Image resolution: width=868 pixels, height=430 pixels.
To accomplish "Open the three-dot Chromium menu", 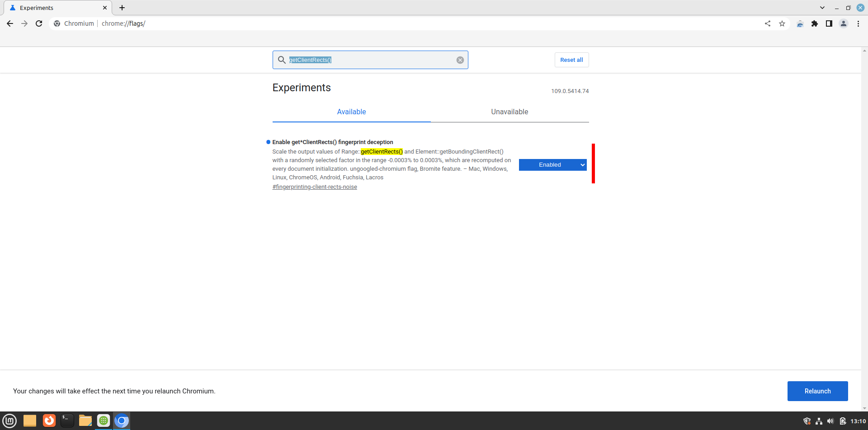I will point(858,23).
